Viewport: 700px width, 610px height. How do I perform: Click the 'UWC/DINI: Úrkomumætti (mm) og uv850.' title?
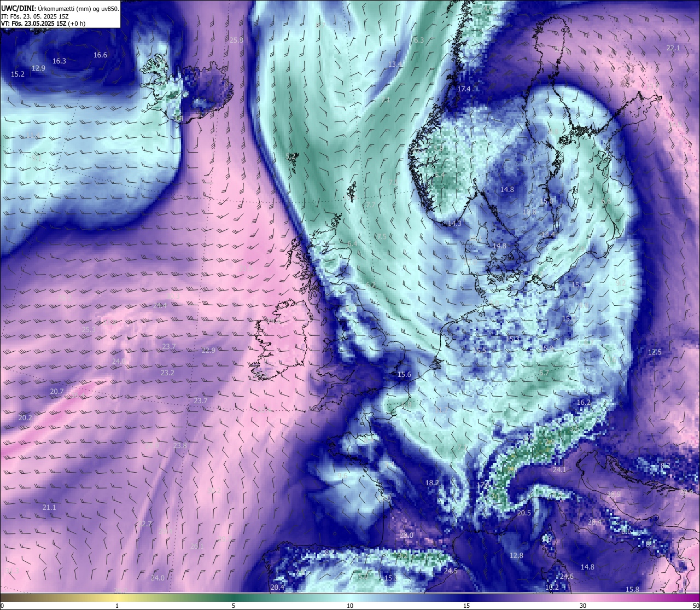(60, 8)
